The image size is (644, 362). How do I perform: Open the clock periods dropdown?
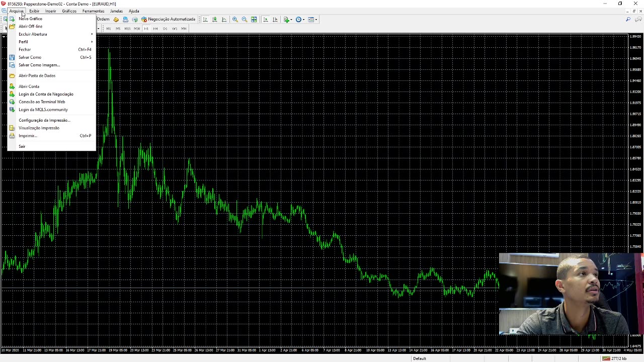tap(300, 20)
